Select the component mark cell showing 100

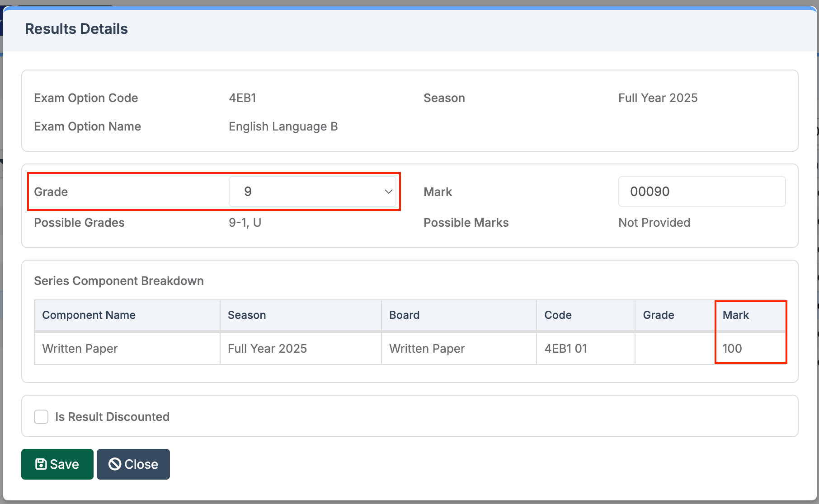click(x=732, y=349)
